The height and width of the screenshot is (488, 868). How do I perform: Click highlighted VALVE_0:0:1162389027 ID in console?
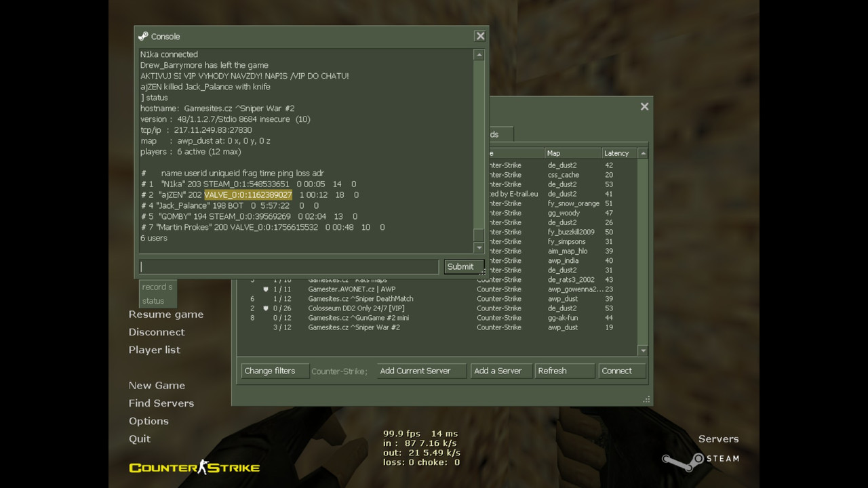click(x=248, y=195)
